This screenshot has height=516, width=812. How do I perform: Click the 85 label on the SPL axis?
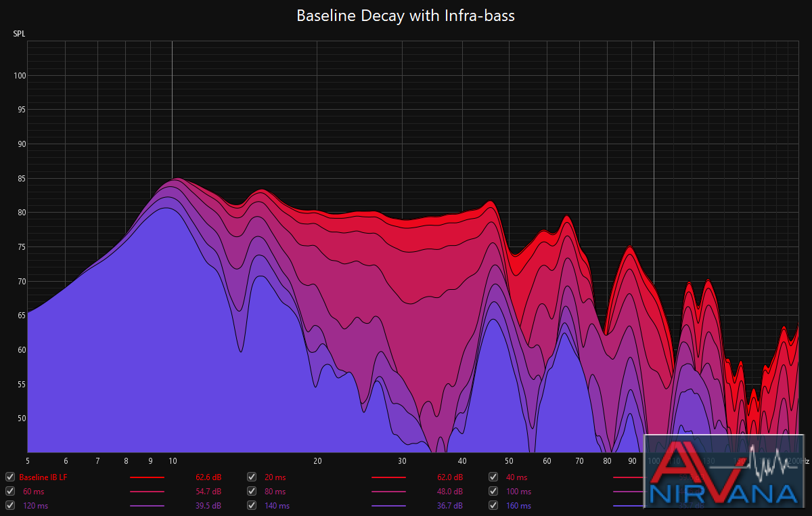coord(22,179)
